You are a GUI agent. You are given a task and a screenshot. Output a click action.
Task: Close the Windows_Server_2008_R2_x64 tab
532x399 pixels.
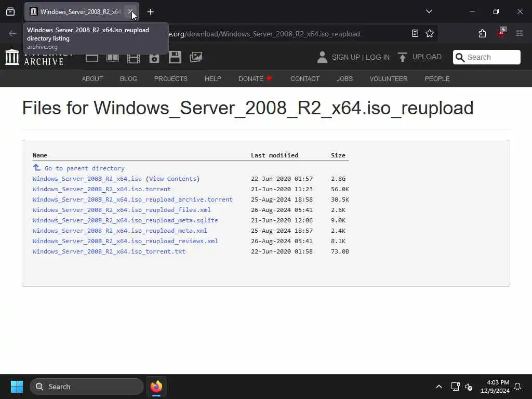[130, 11]
